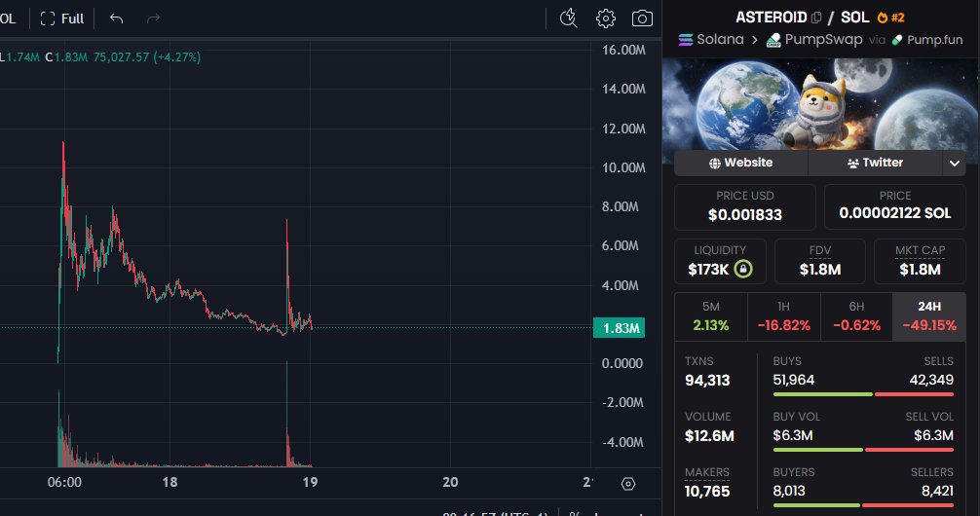This screenshot has height=516, width=980.
Task: Click the 19 date axis label
Action: pos(310,482)
